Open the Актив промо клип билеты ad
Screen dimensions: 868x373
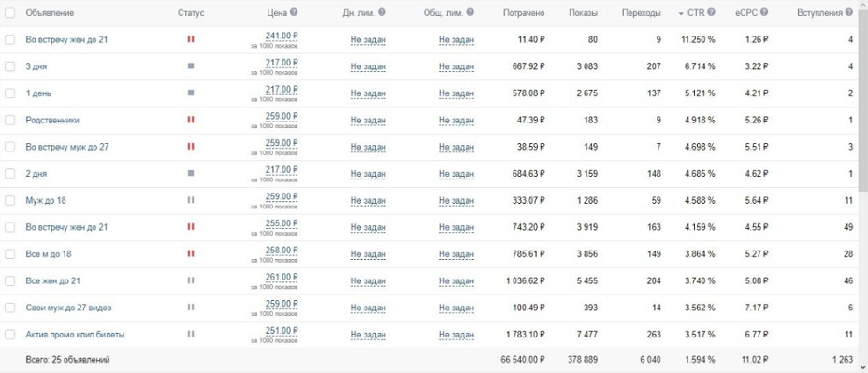tap(75, 335)
